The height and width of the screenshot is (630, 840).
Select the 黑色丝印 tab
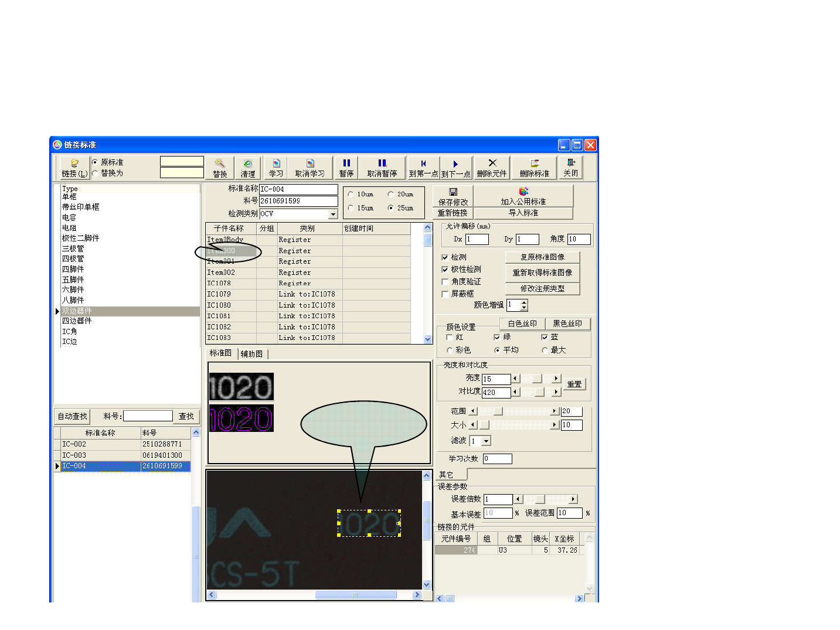pos(567,323)
